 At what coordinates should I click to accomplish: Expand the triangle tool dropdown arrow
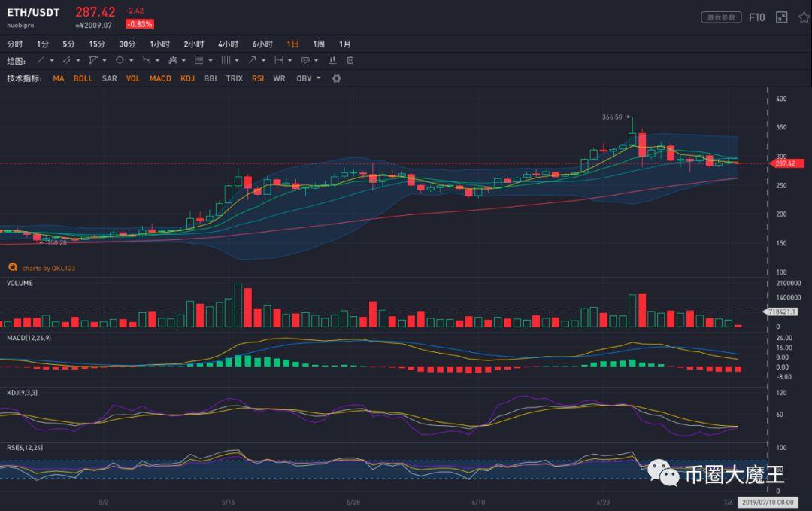pyautogui.click(x=105, y=61)
